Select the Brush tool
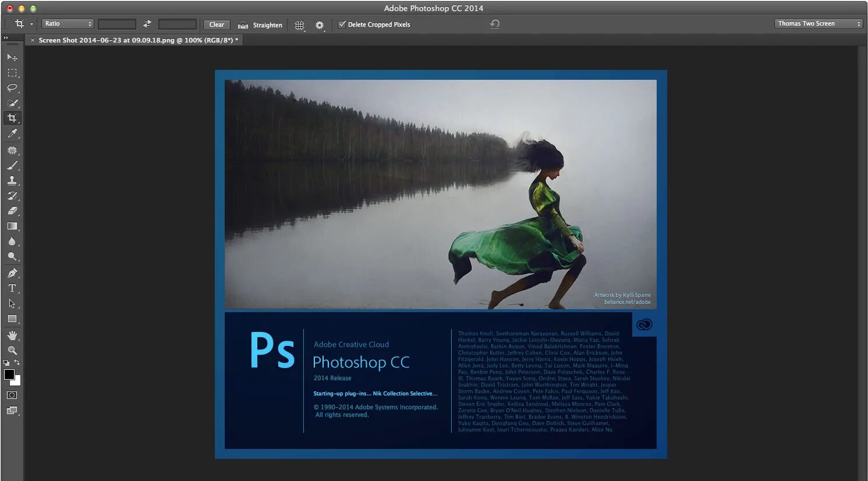868x481 pixels. pos(12,165)
